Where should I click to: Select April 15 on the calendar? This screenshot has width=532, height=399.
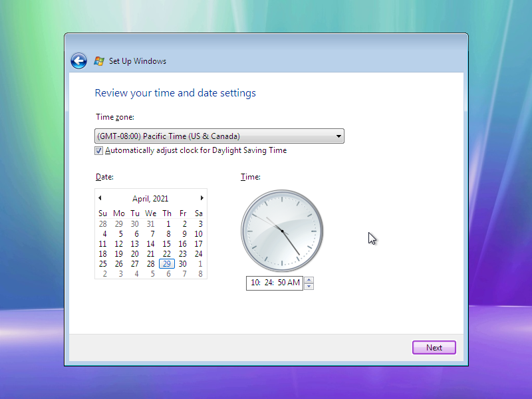pos(167,243)
